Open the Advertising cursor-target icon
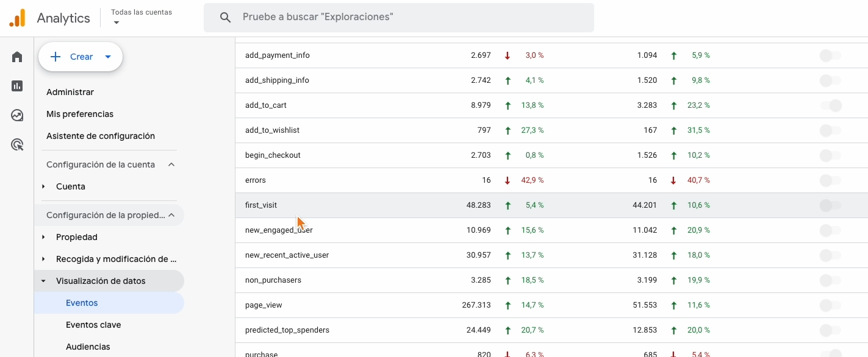868x357 pixels. click(17, 144)
